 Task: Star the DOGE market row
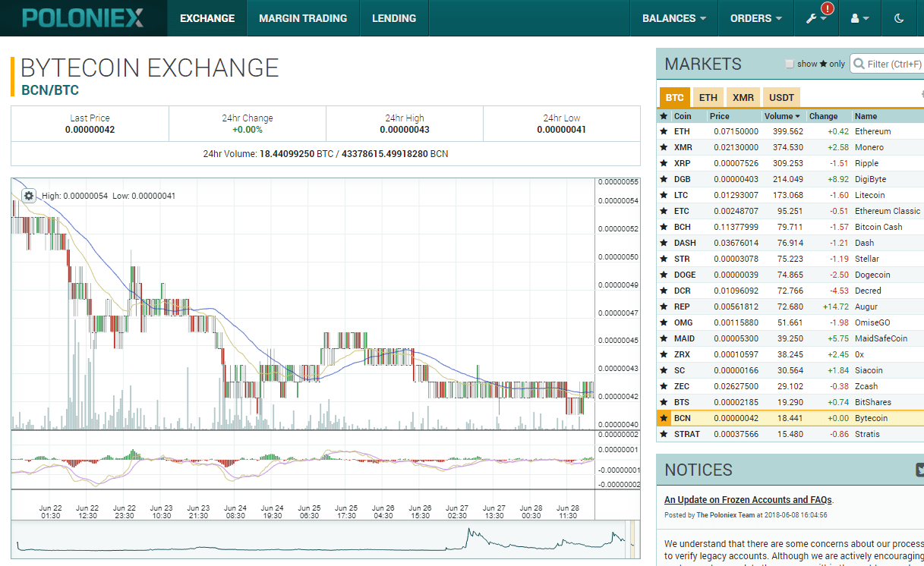click(x=664, y=274)
